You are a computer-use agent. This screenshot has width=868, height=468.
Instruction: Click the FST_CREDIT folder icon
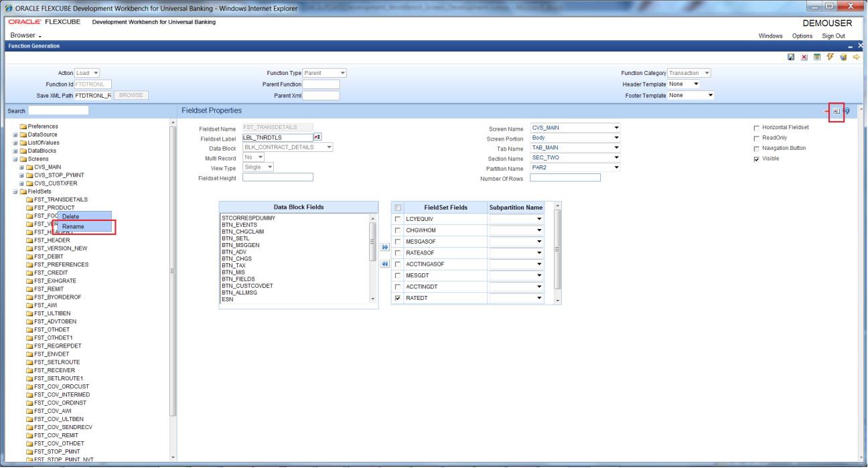[x=29, y=272]
